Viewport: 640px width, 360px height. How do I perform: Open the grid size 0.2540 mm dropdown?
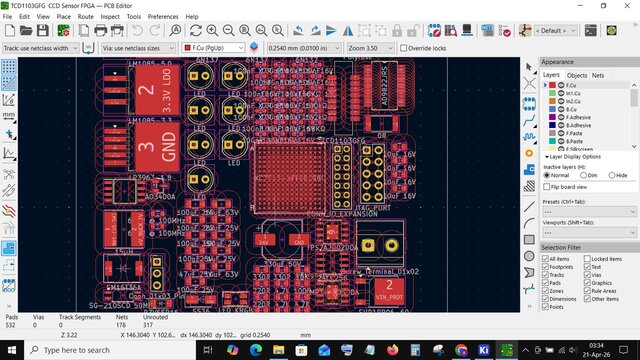tap(303, 48)
